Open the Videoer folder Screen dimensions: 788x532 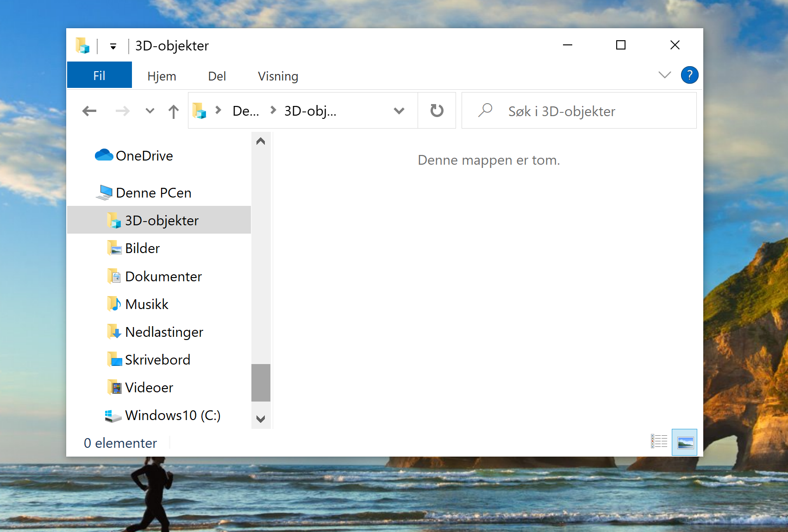tap(148, 387)
